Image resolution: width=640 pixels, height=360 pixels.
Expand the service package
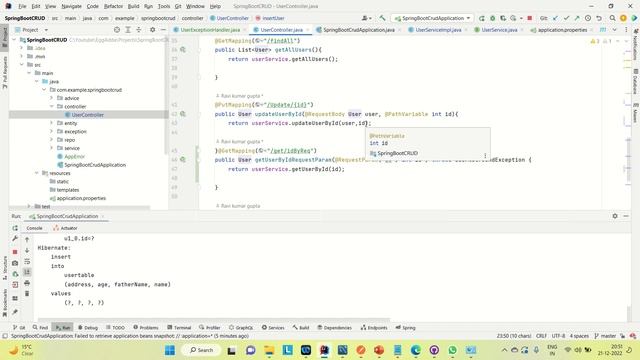(52, 148)
